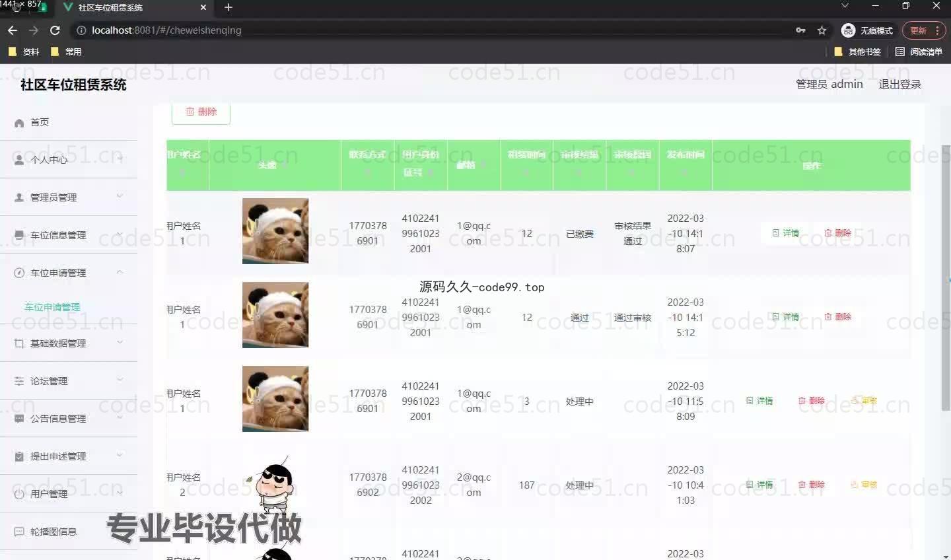Click the 车位信息管理 sidebar icon
The height and width of the screenshot is (560, 951).
tap(19, 235)
